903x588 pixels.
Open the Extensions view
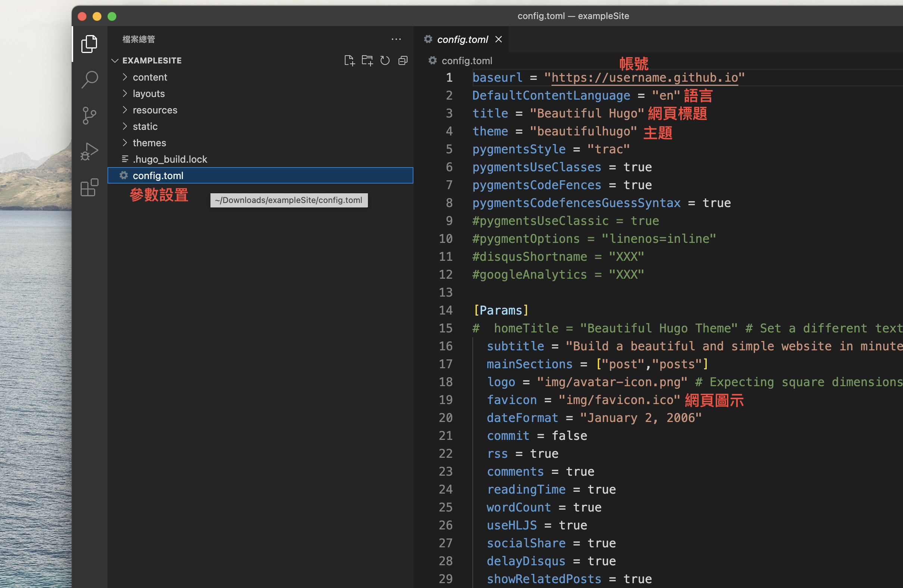[x=89, y=187]
